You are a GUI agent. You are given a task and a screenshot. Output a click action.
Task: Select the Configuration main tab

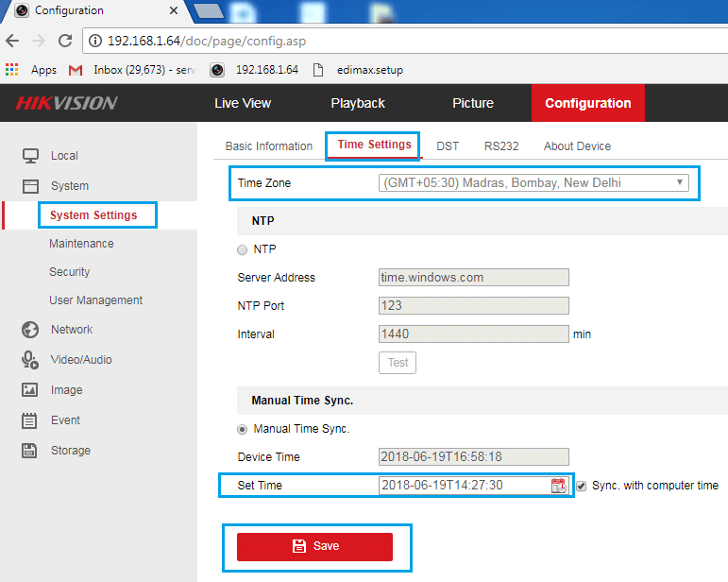click(588, 103)
